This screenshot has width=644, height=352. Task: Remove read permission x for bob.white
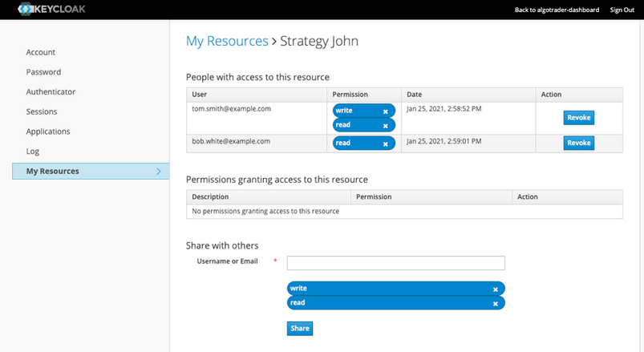coord(385,144)
